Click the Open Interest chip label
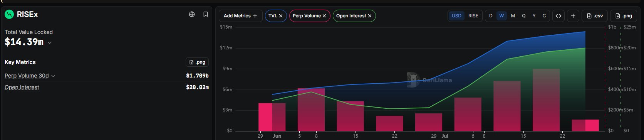The height and width of the screenshot is (140, 644). coord(351,16)
